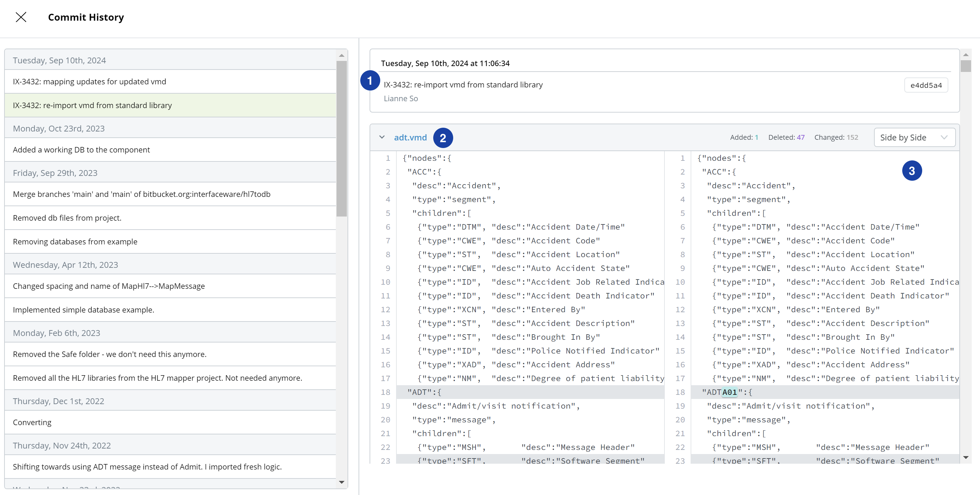Open the Side by Side view dropdown

coord(914,137)
